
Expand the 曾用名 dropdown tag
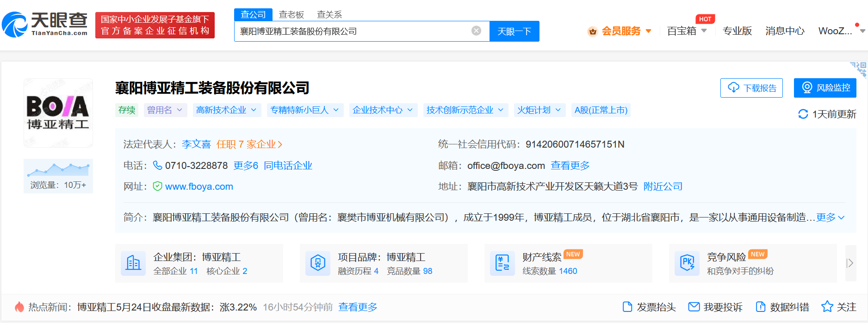coord(165,110)
